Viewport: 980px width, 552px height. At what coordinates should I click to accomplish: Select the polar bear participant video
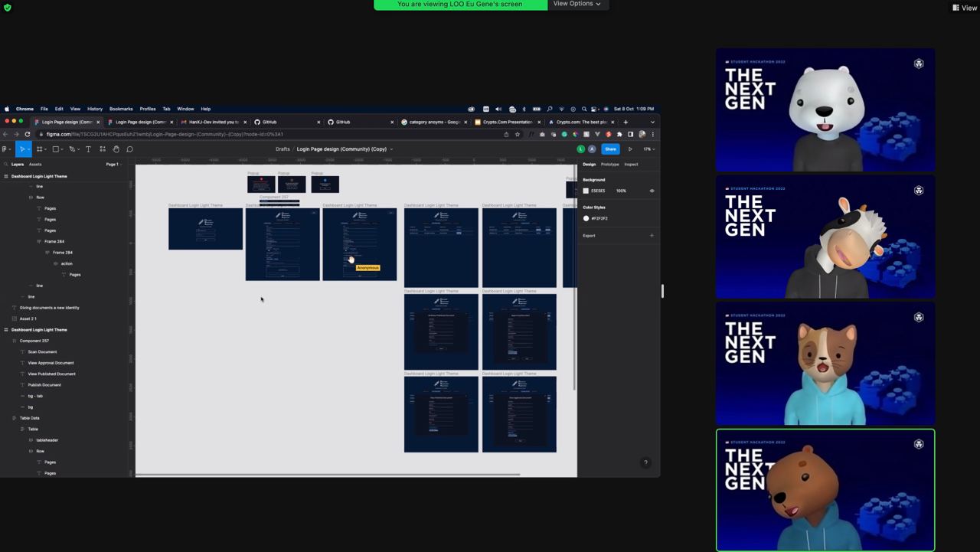[x=825, y=109]
